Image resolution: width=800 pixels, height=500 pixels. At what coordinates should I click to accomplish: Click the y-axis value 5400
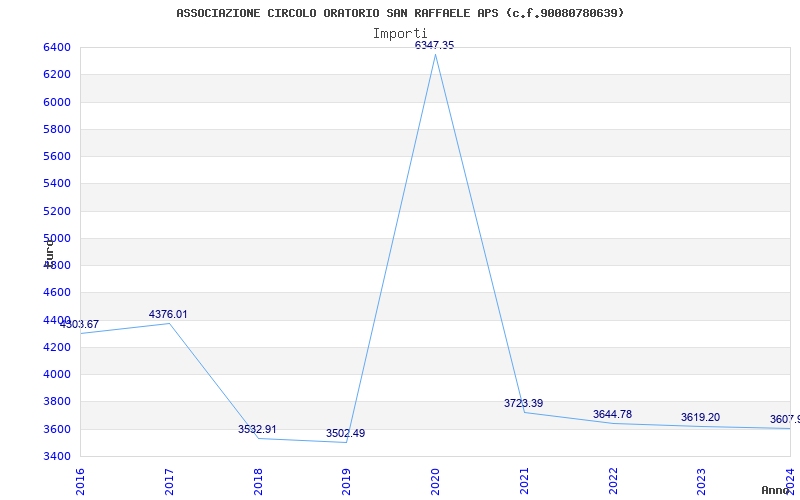(x=57, y=183)
